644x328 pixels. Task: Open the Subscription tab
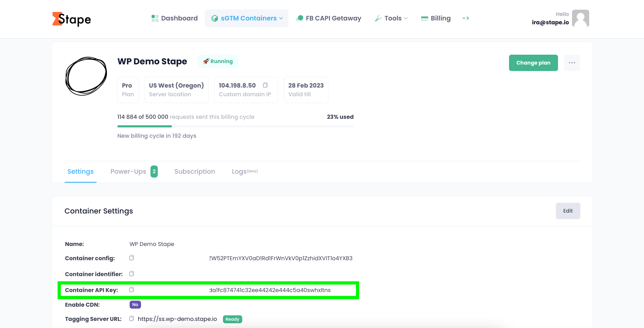click(x=195, y=172)
